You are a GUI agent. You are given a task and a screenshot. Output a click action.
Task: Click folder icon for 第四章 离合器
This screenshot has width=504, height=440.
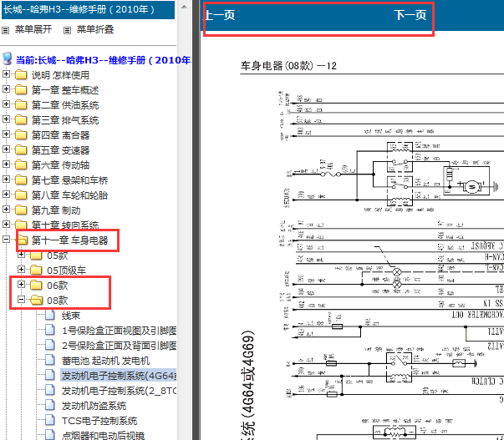[21, 135]
